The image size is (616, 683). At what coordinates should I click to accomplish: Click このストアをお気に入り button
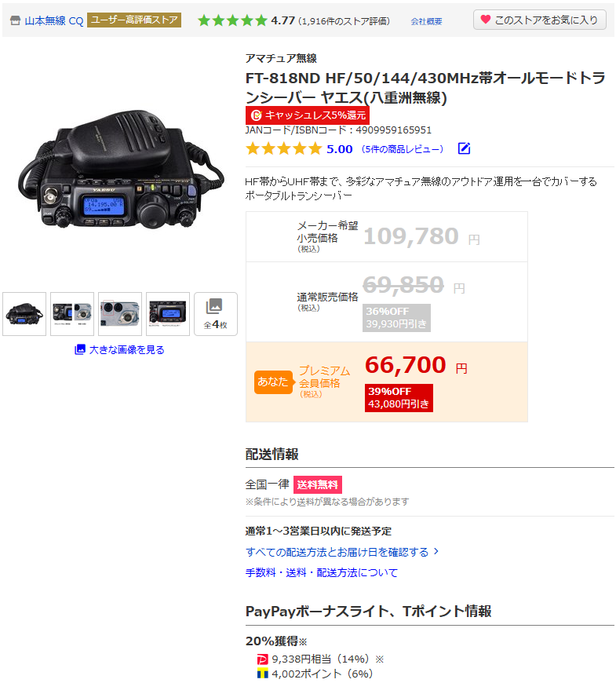tap(539, 20)
